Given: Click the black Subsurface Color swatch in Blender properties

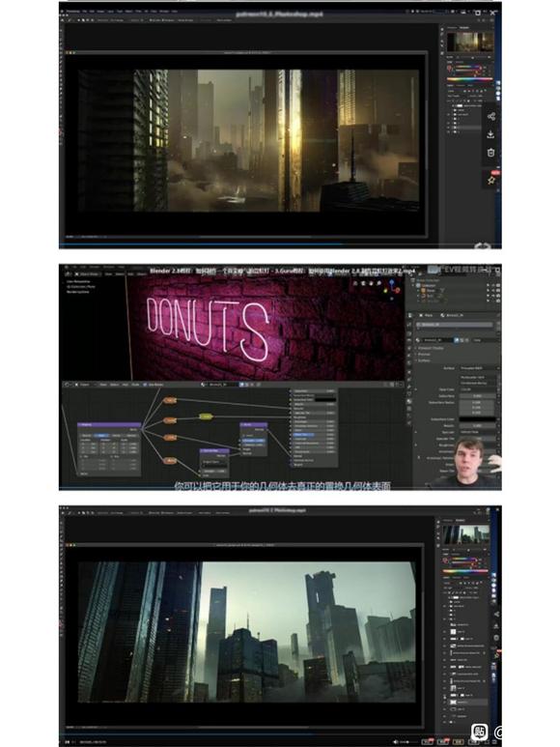Looking at the screenshot, I should tap(478, 419).
